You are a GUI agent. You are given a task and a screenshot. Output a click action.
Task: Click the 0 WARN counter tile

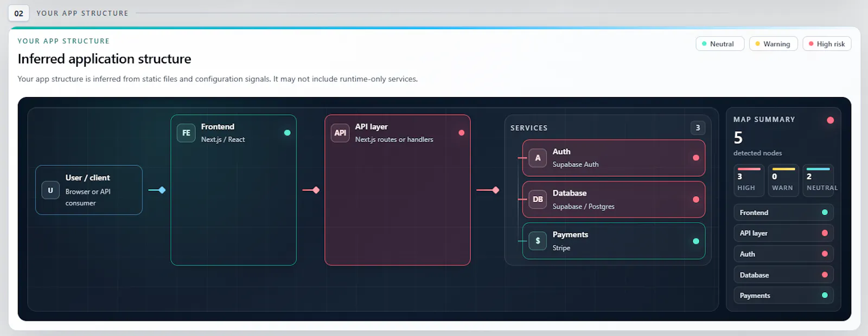tap(783, 180)
